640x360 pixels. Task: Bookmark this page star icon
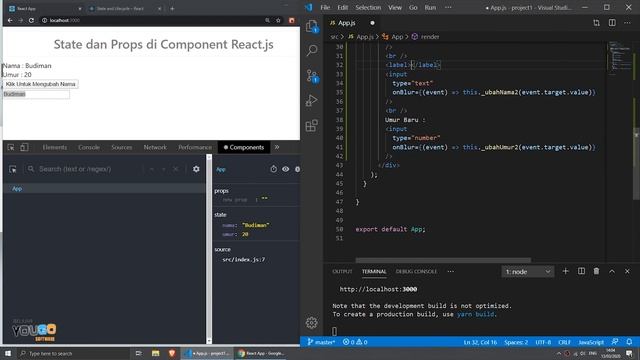point(278,20)
